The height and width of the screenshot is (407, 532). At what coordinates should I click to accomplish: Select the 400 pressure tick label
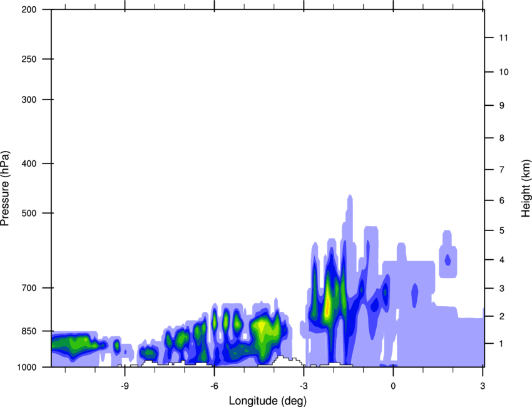29,163
